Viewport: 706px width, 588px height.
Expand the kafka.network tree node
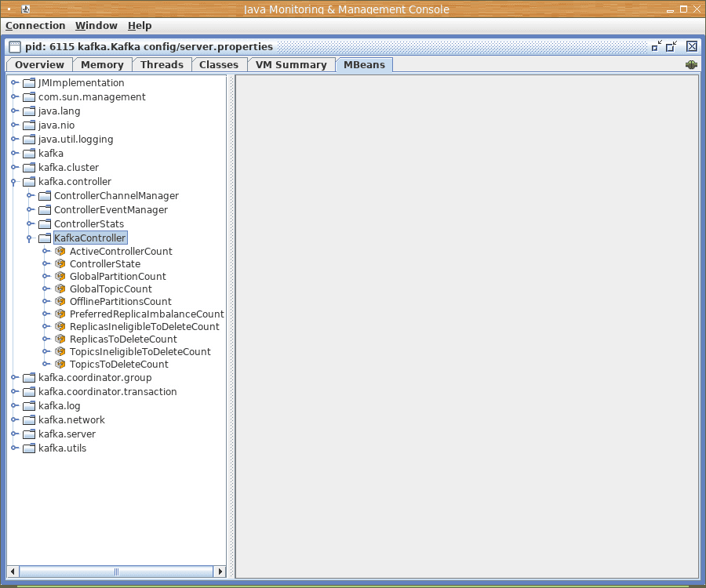pos(14,419)
